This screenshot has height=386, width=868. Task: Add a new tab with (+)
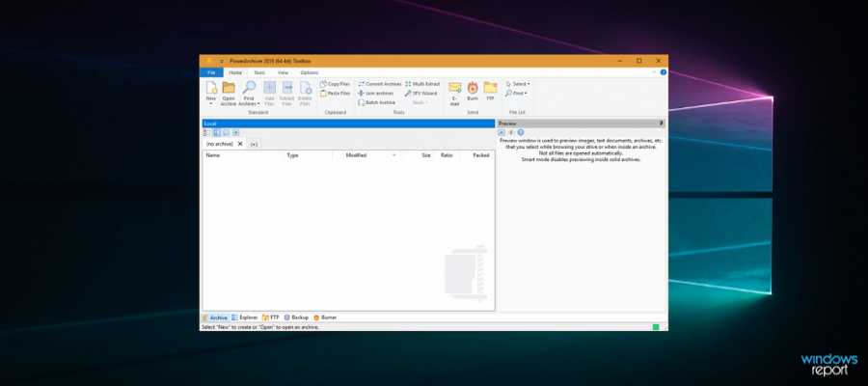(x=254, y=144)
